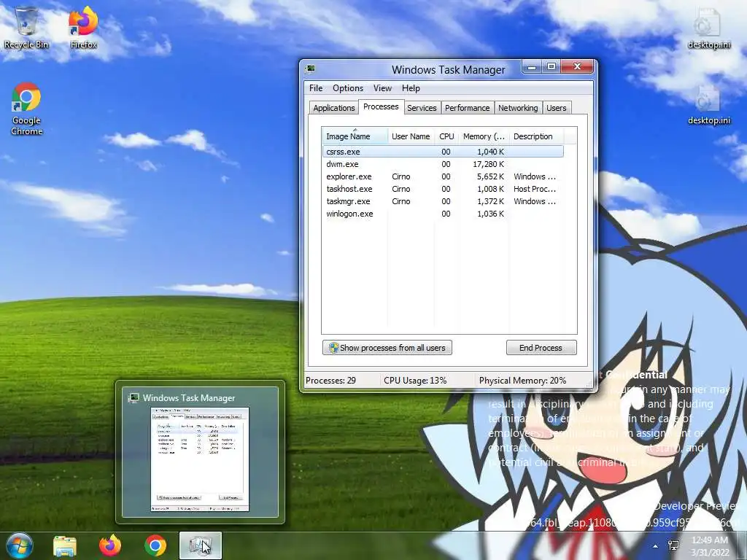Click the network tray icon

click(x=673, y=545)
